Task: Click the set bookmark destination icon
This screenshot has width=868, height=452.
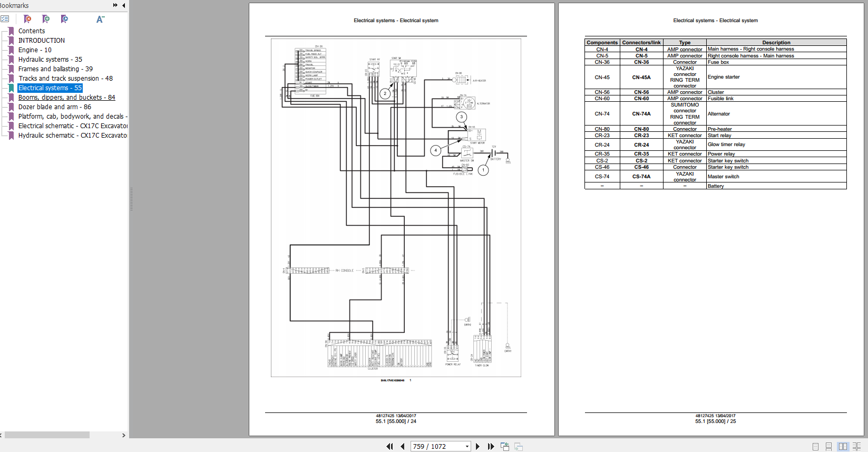Action: click(x=64, y=19)
